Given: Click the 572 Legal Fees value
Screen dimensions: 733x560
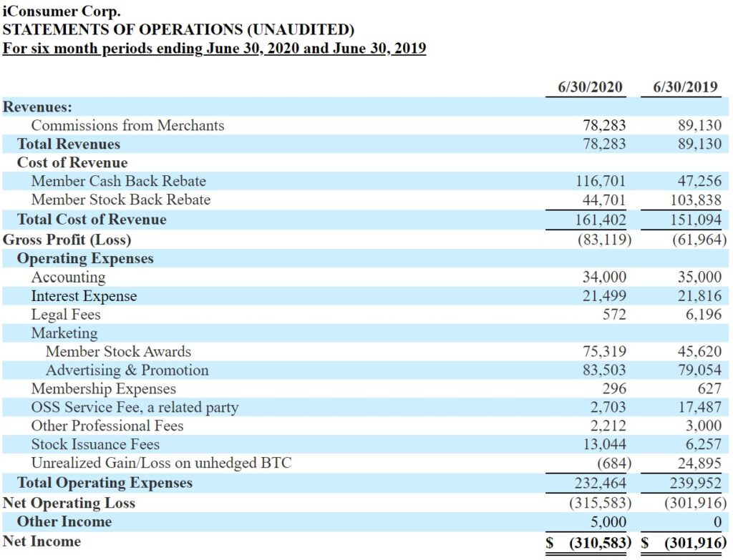Looking at the screenshot, I should (x=613, y=314).
